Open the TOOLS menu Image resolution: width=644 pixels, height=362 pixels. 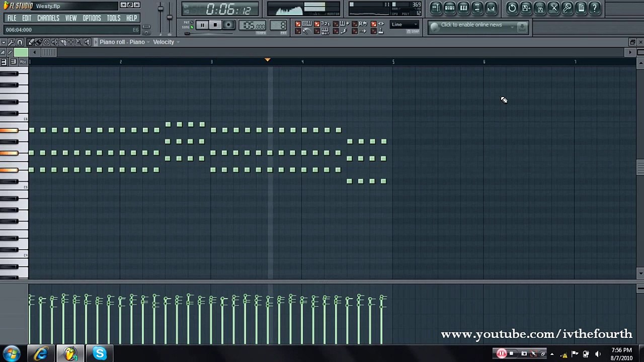click(x=114, y=18)
